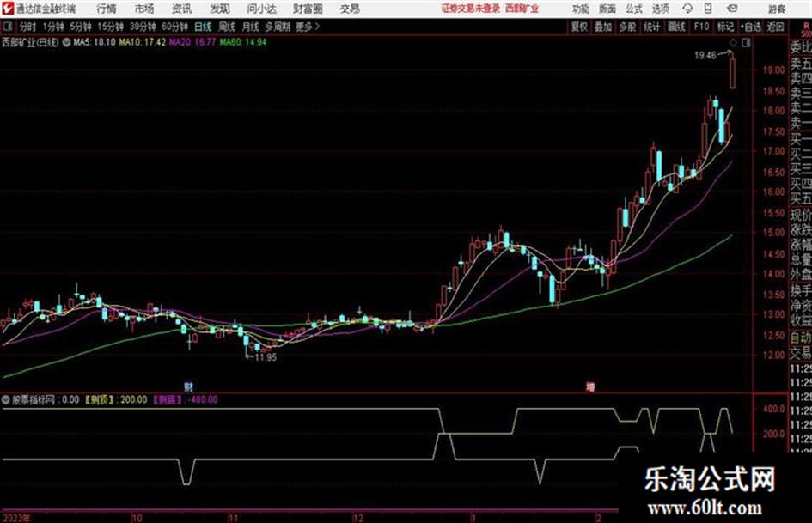Click the 交易 label in right sidebar
This screenshot has height=523, width=812.
tap(801, 354)
